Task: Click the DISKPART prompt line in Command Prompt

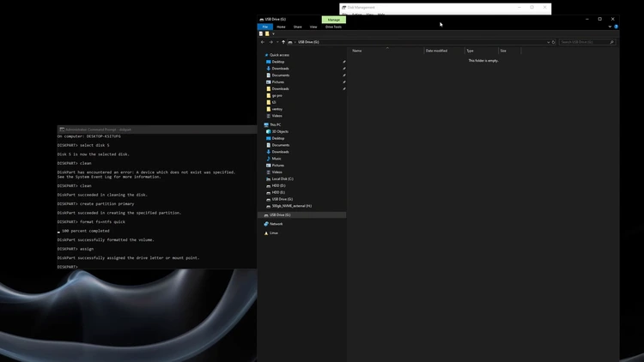Action: [68, 267]
